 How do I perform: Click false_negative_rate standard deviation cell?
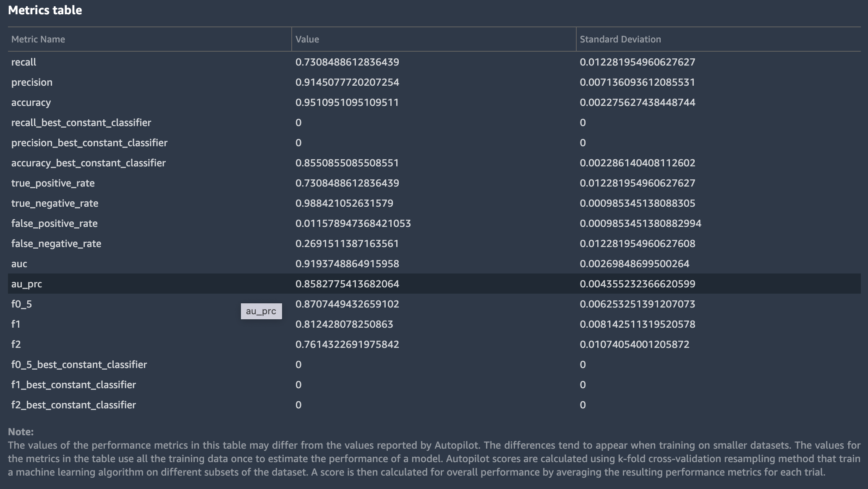point(637,244)
